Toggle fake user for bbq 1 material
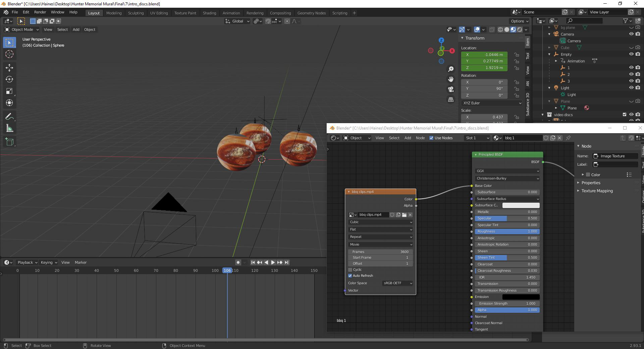The height and width of the screenshot is (349, 644). pyautogui.click(x=546, y=138)
